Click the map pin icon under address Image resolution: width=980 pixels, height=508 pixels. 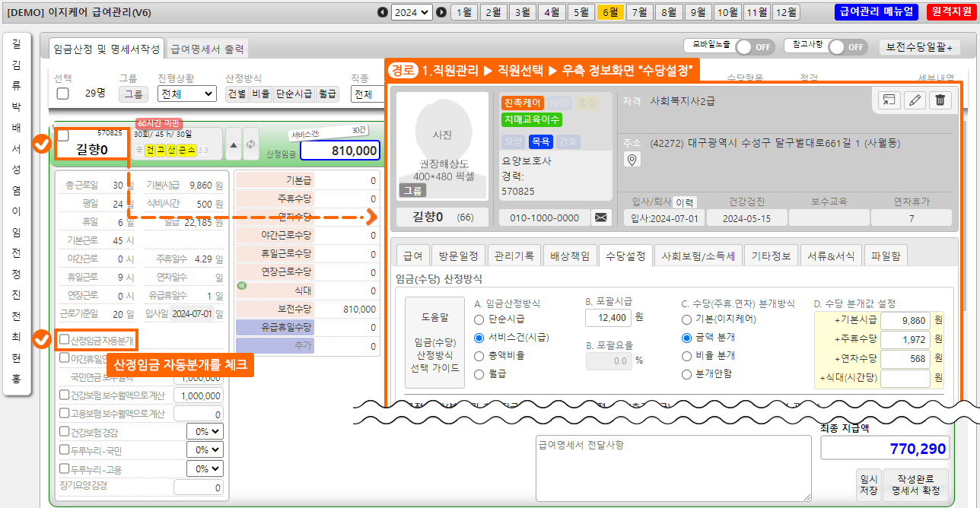632,159
